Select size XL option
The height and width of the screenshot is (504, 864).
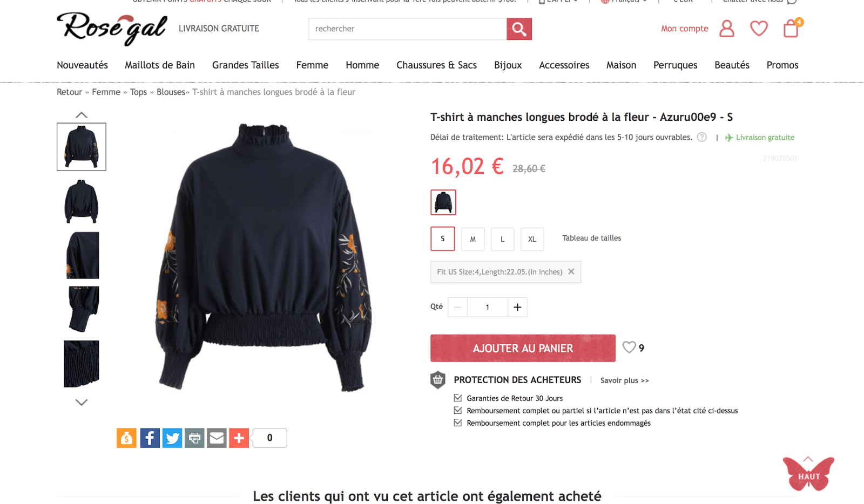pos(532,239)
